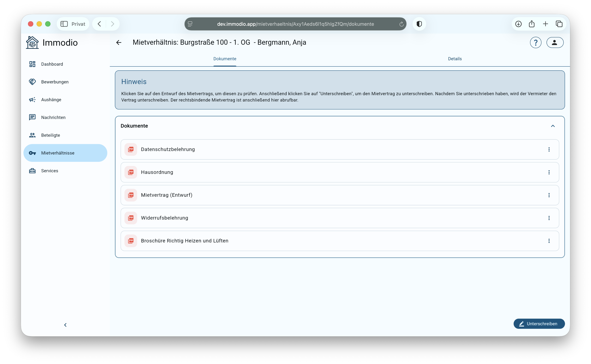The image size is (591, 364).
Task: Go to Aushänge in sidebar
Action: point(65,100)
